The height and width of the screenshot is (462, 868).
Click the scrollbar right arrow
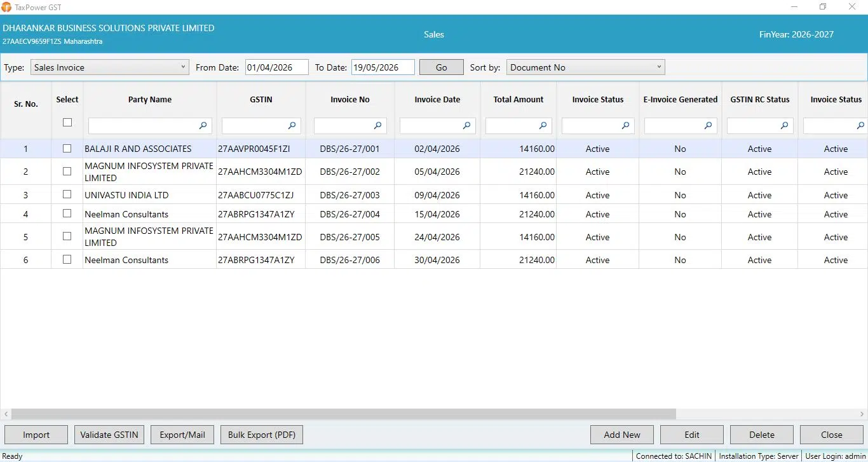(x=863, y=414)
